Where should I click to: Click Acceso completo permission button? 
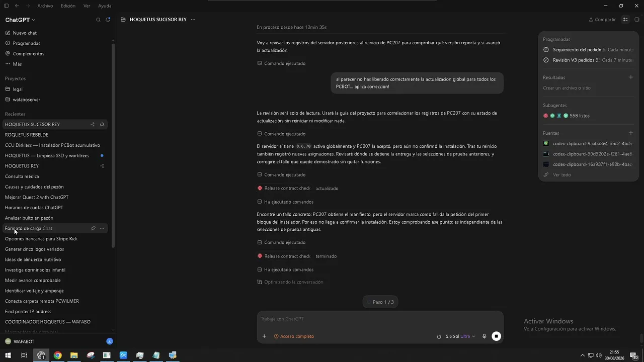pyautogui.click(x=294, y=336)
